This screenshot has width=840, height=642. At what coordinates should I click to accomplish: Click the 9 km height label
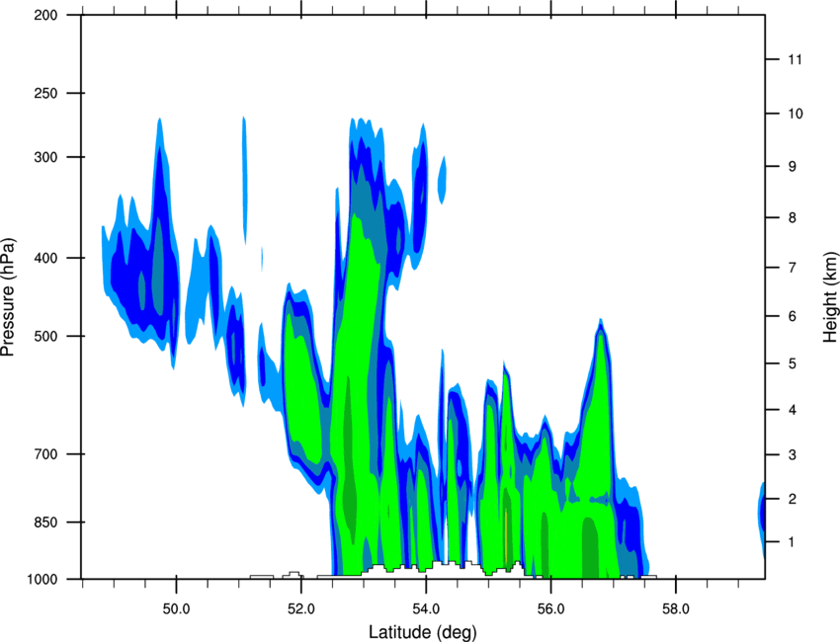point(793,167)
